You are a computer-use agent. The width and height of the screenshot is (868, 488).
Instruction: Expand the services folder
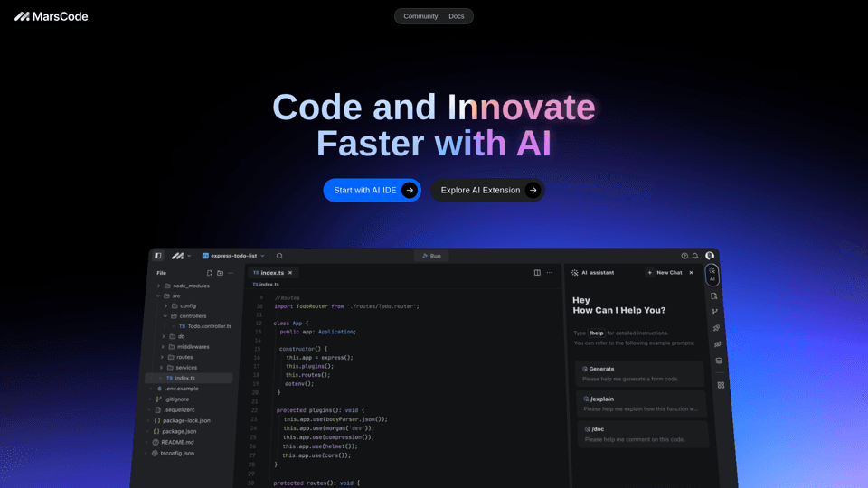[x=178, y=368]
